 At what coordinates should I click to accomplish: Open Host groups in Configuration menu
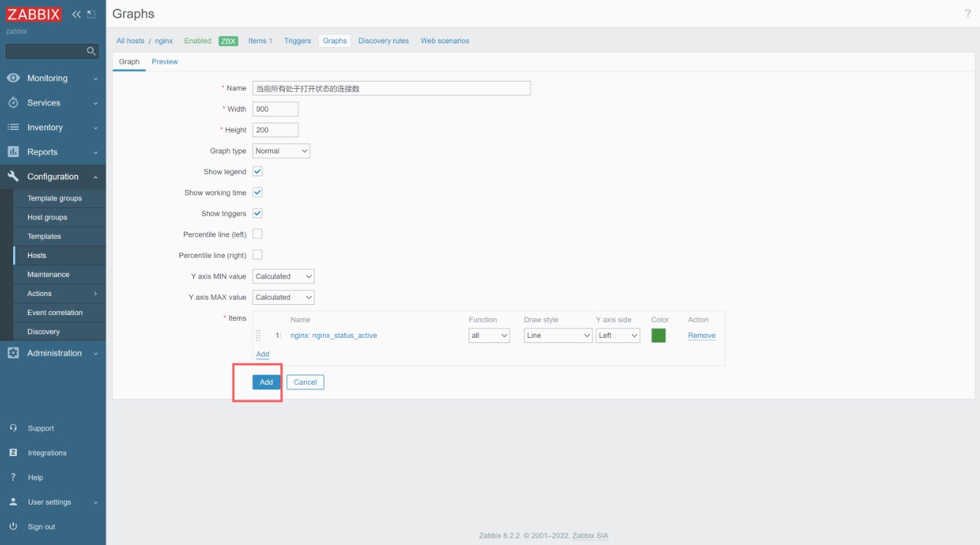pos(47,217)
